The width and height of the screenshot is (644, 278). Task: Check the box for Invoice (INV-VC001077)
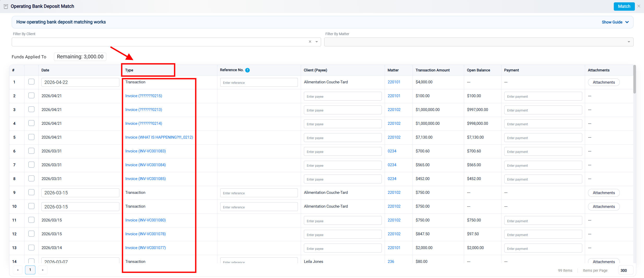pyautogui.click(x=31, y=248)
